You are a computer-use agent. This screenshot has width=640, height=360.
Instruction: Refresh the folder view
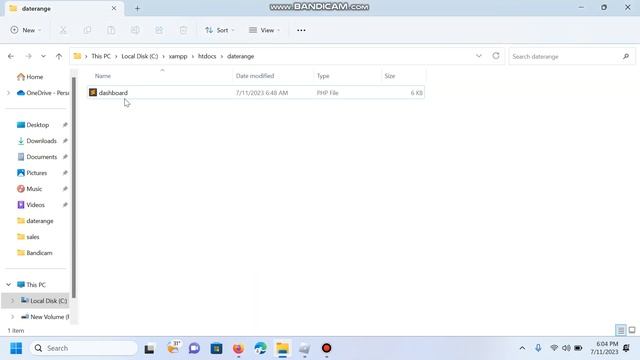496,56
